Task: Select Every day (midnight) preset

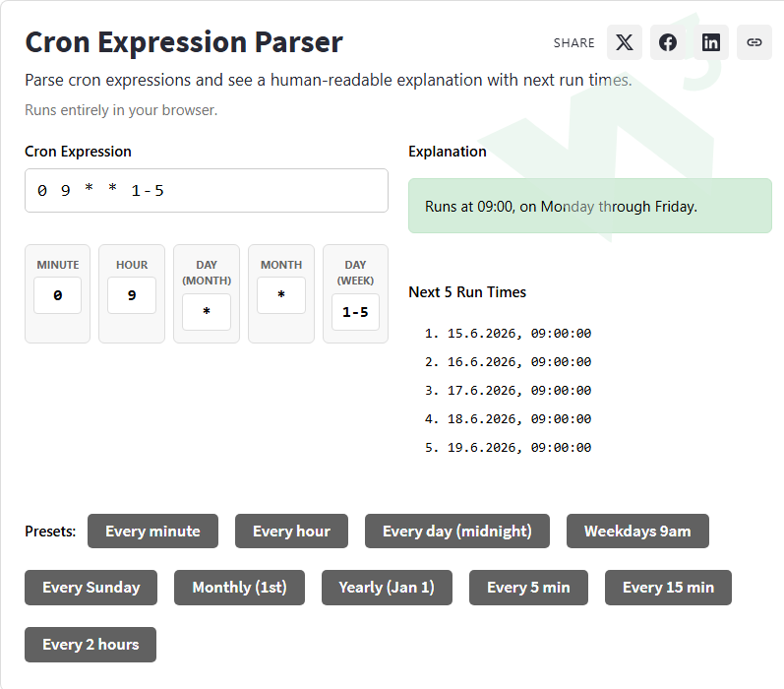Action: 457,531
